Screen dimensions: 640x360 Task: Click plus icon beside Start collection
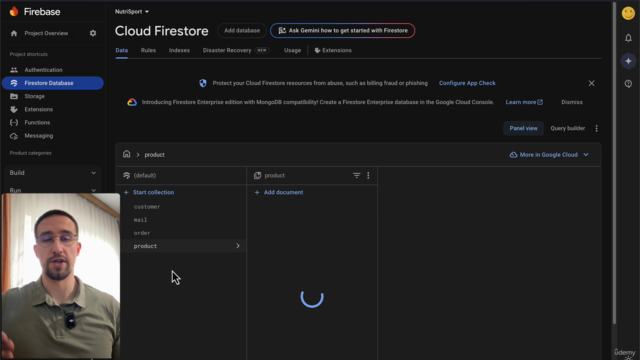[126, 192]
